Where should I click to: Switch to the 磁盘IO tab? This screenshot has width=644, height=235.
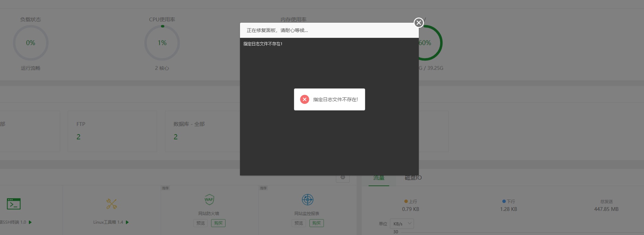(413, 178)
